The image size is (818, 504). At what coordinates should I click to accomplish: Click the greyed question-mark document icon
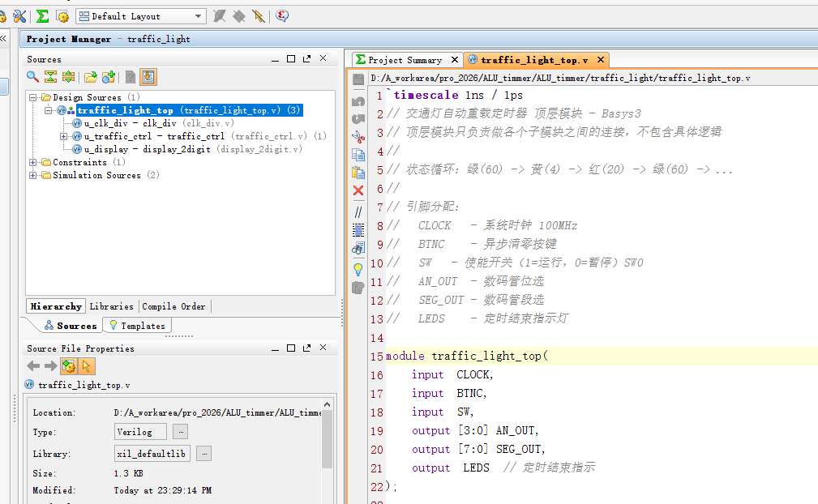[x=131, y=77]
